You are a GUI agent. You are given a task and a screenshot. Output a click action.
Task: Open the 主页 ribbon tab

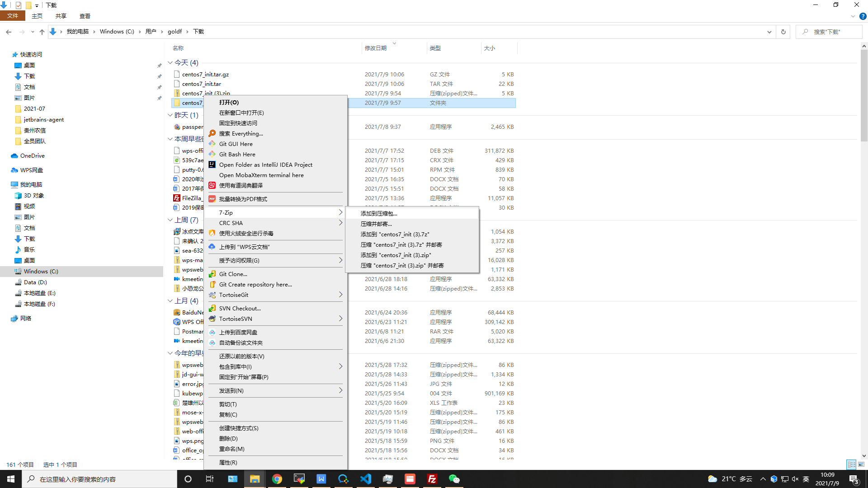tap(37, 16)
